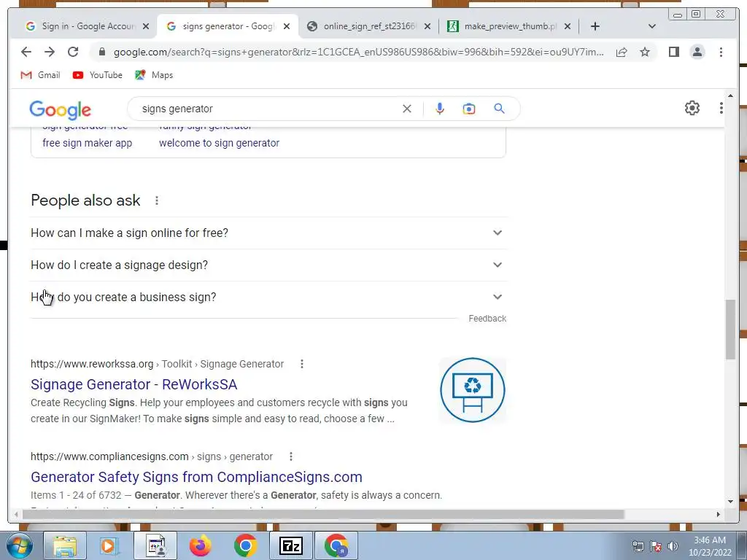Screen dimensions: 747x560
Task: Open a new browser tab
Action: point(595,26)
